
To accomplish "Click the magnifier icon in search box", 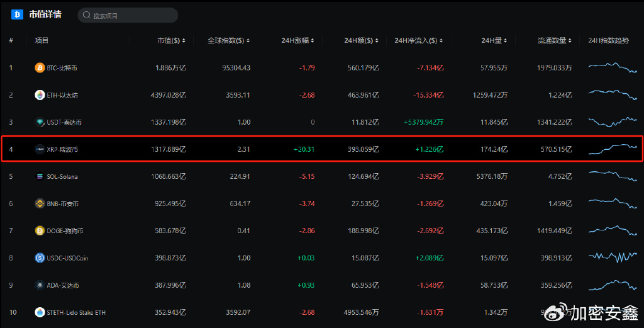I will [86, 15].
